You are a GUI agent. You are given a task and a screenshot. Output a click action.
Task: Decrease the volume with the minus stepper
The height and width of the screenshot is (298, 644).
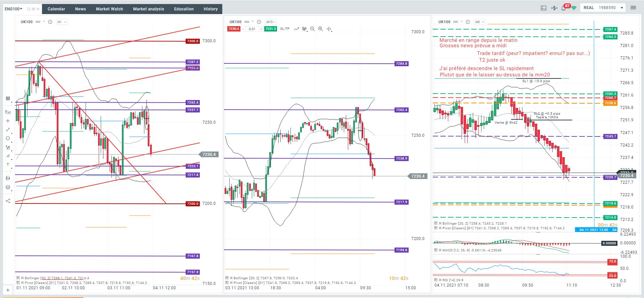coord(243,29)
